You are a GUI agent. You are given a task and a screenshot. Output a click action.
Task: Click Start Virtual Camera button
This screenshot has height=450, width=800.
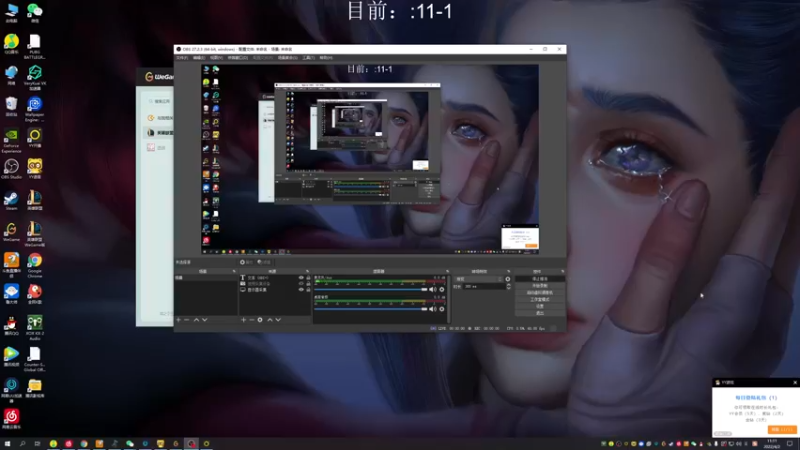click(x=540, y=292)
